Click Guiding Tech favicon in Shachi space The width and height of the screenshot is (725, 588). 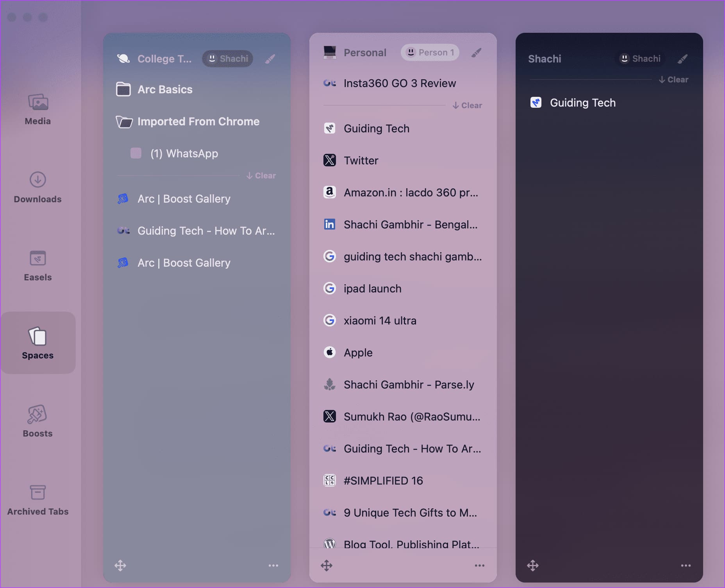point(536,102)
